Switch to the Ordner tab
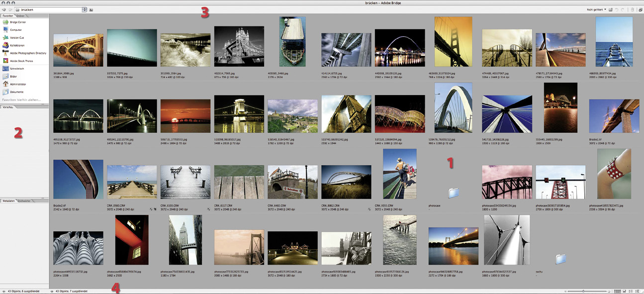 point(20,16)
